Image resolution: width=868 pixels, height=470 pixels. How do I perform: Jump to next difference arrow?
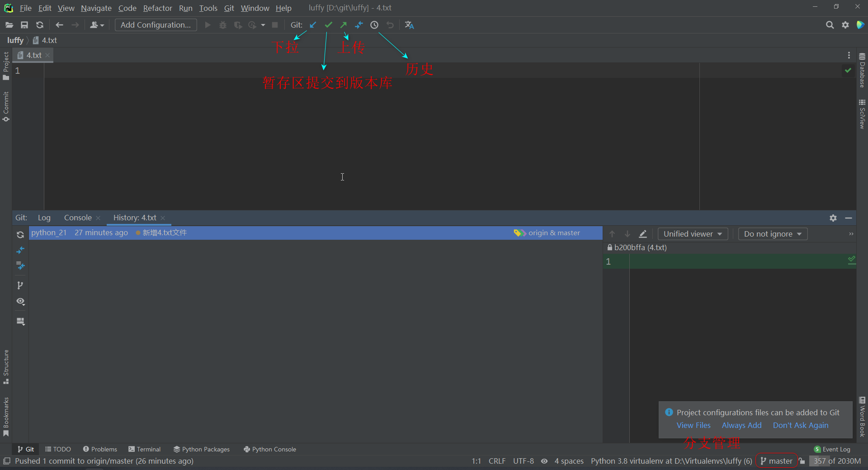coord(627,234)
